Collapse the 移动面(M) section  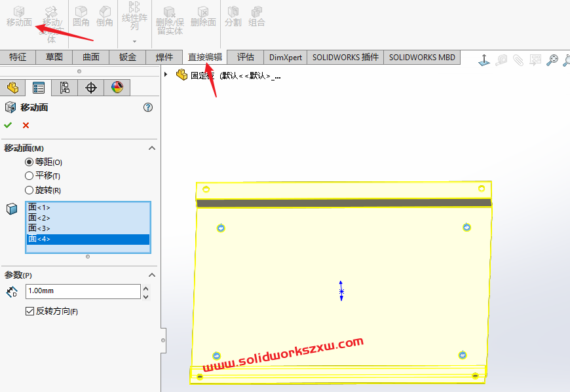tap(152, 149)
